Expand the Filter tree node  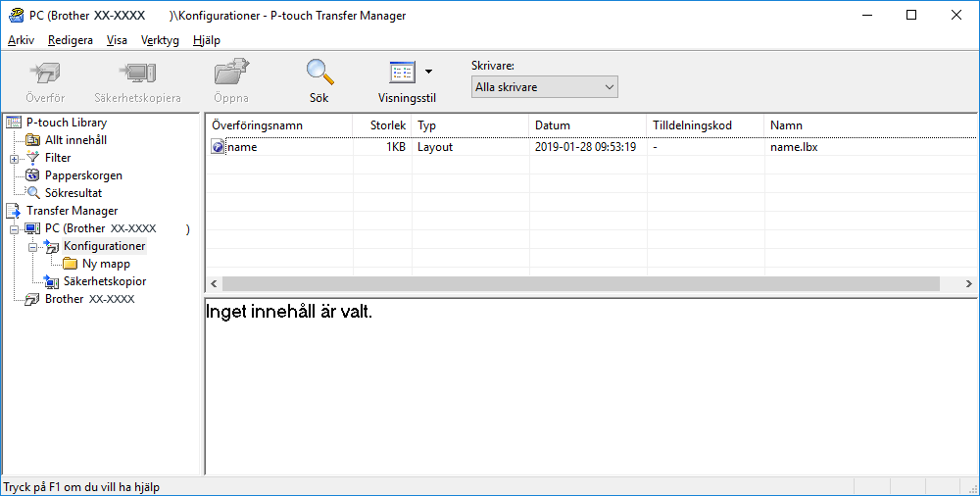click(x=14, y=159)
